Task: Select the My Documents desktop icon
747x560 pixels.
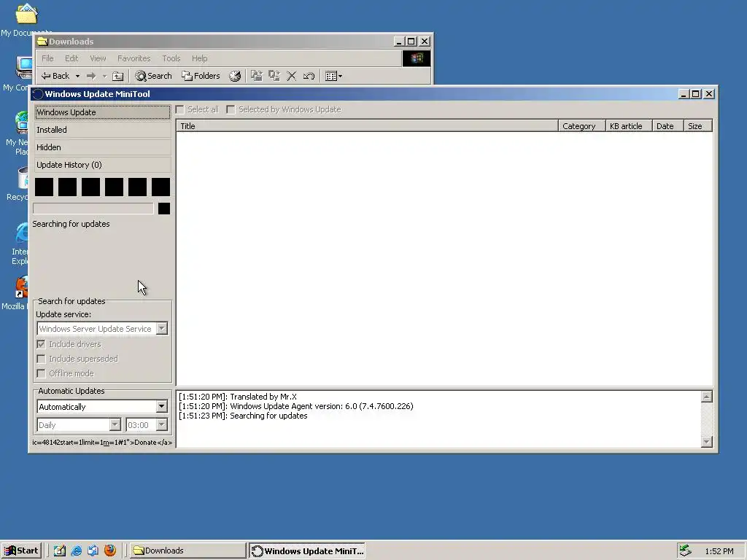Action: (x=26, y=20)
